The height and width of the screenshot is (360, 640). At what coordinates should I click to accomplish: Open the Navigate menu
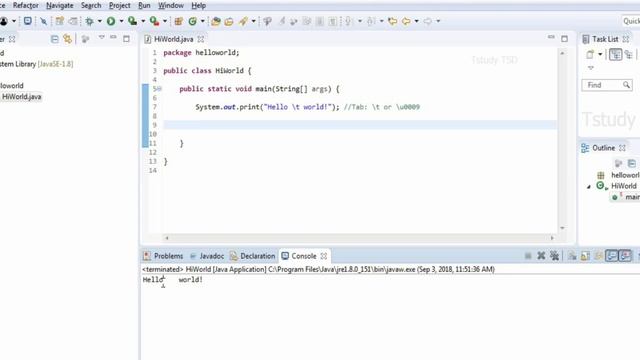60,5
